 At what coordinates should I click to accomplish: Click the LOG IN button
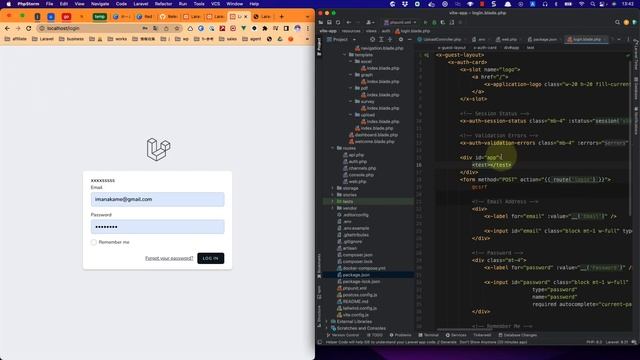tap(211, 258)
